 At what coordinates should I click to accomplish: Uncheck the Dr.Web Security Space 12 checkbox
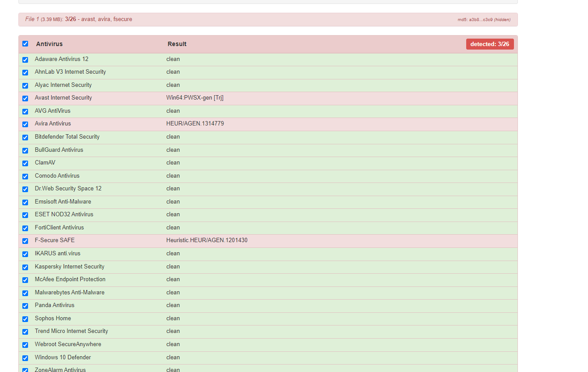click(x=25, y=189)
